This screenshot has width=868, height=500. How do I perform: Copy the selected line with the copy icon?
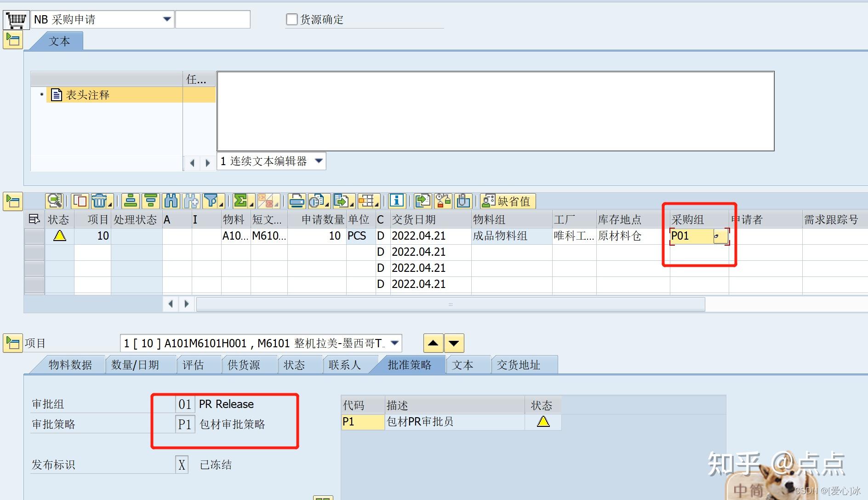point(79,201)
